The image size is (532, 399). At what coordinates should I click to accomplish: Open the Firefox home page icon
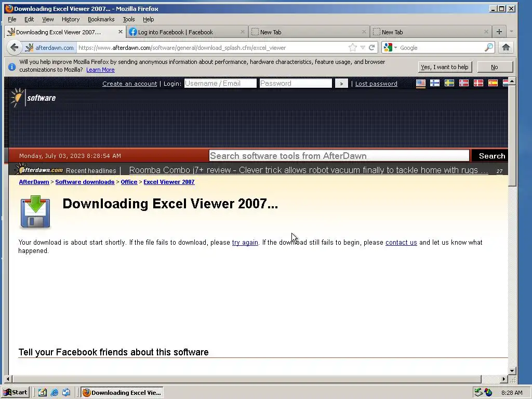(506, 47)
